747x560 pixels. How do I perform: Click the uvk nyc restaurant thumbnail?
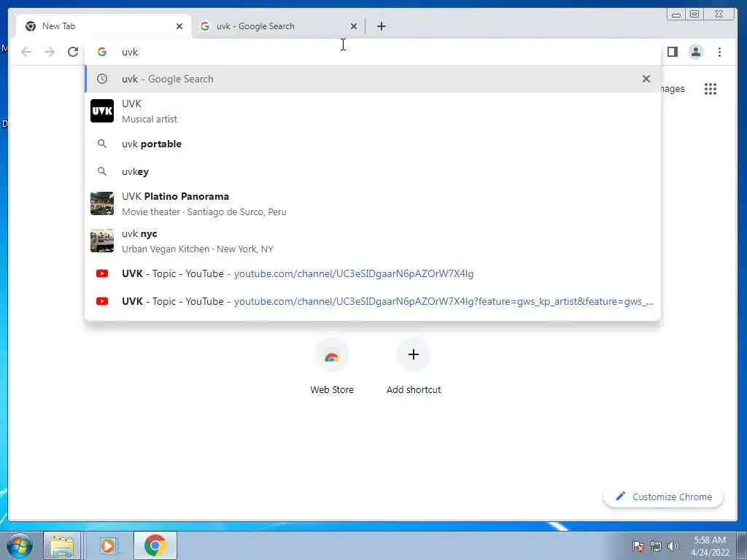click(x=102, y=241)
